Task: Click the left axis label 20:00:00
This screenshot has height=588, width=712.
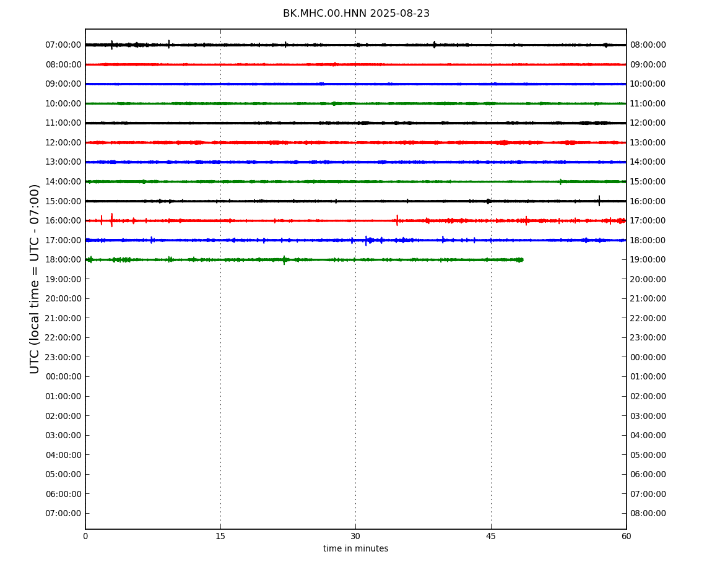Action: point(63,299)
